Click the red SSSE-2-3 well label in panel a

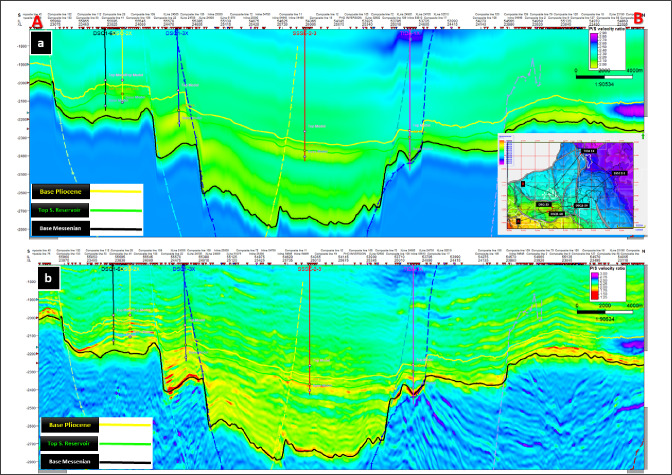coord(305,33)
